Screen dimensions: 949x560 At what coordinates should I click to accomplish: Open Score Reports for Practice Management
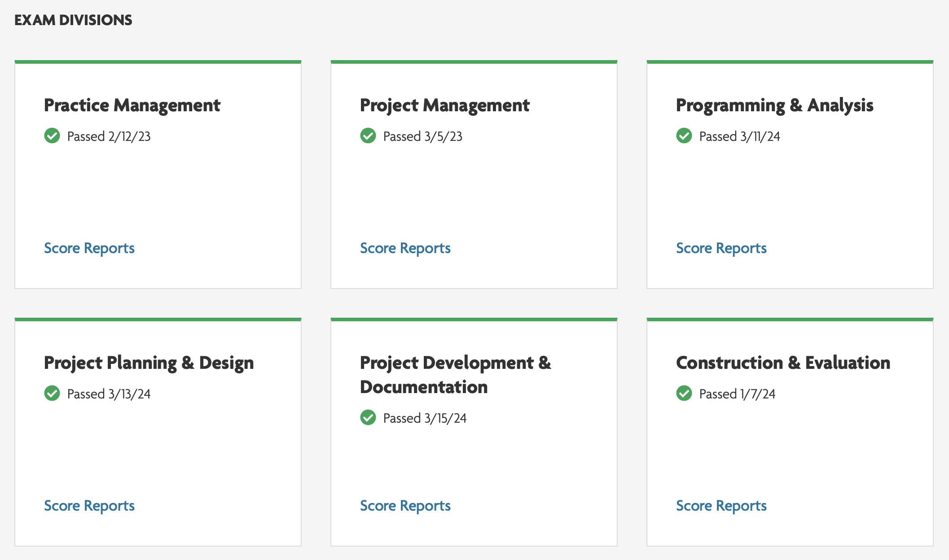pyautogui.click(x=89, y=248)
